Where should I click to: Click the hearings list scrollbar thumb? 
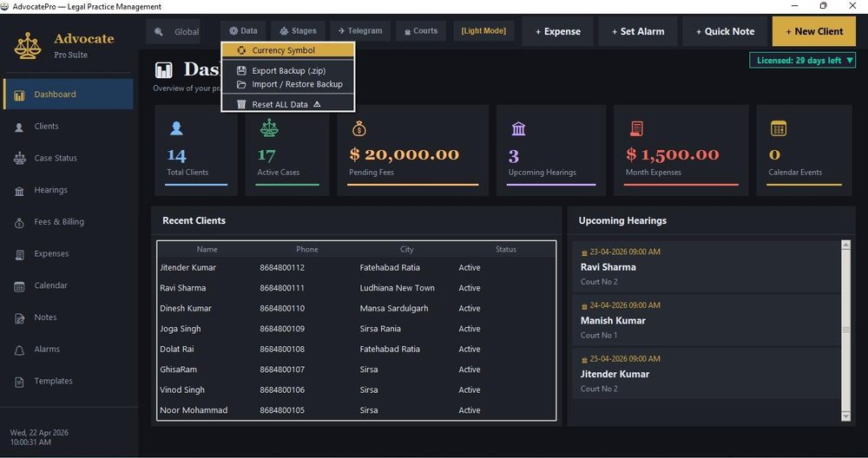tap(845, 330)
